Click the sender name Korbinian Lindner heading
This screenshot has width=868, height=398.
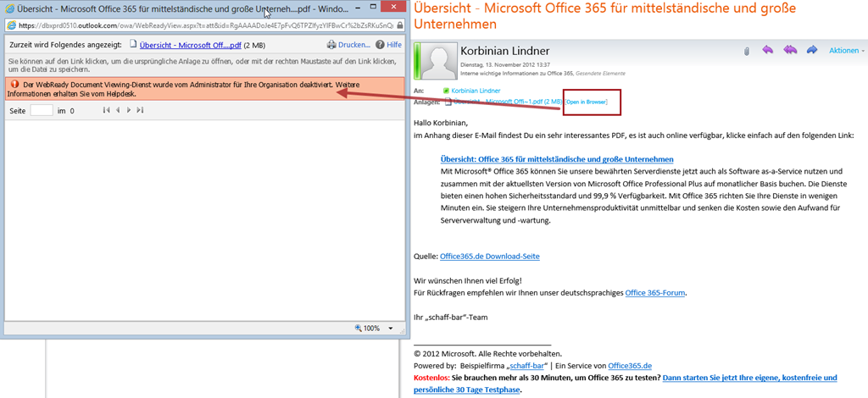505,52
